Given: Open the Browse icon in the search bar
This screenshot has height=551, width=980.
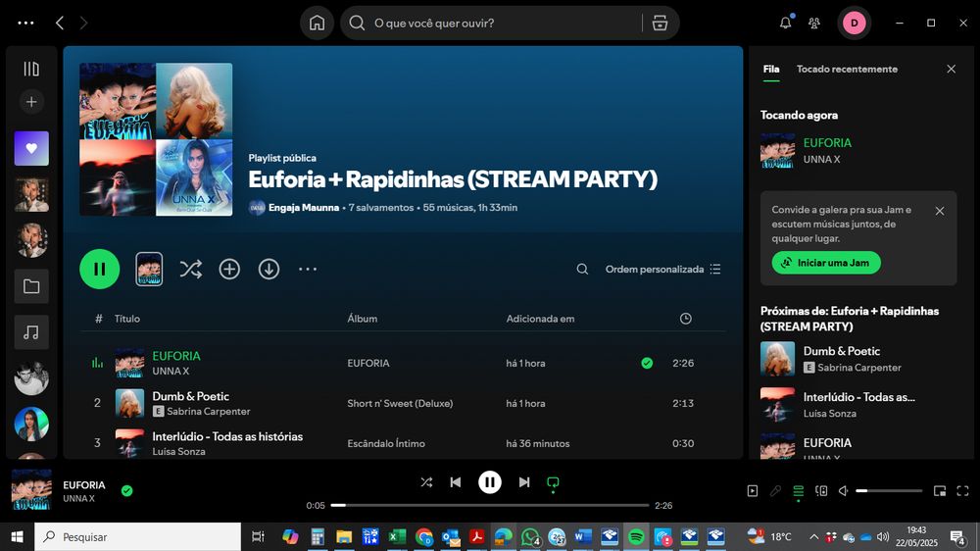Looking at the screenshot, I should 660,24.
